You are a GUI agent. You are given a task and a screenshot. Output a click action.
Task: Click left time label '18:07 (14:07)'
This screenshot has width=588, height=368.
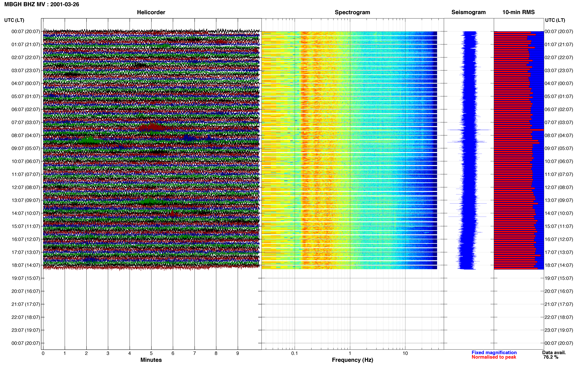pos(26,265)
